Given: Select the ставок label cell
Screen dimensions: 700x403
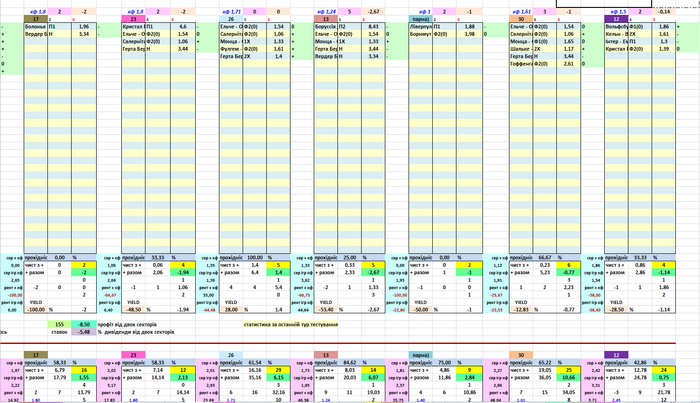Looking at the screenshot, I should tap(59, 332).
